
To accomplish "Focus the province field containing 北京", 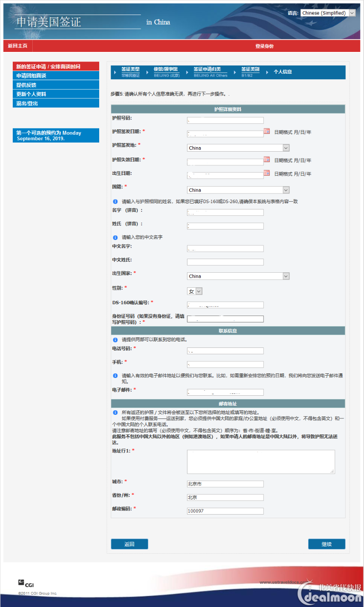I will [x=225, y=497].
